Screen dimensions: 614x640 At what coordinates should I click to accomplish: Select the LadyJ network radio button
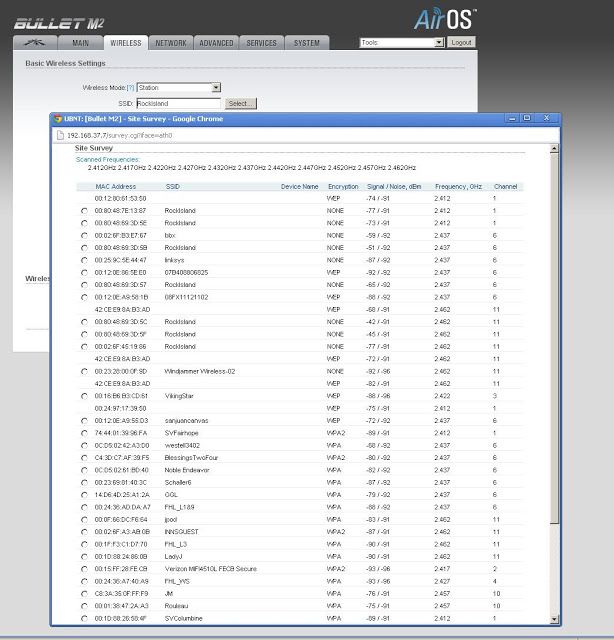click(84, 557)
